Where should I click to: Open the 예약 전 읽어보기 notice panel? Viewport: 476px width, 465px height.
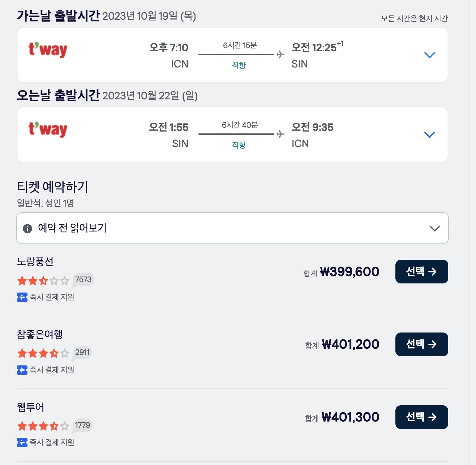point(232,228)
